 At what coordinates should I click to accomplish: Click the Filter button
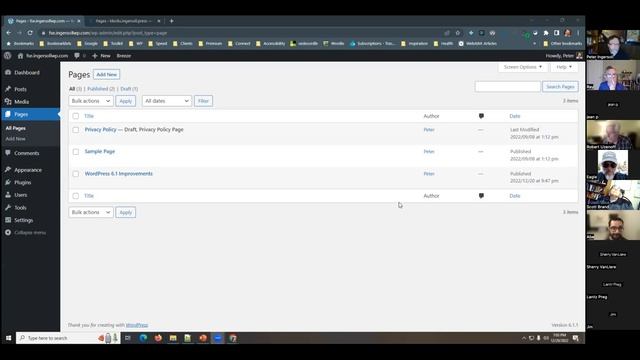pyautogui.click(x=203, y=101)
